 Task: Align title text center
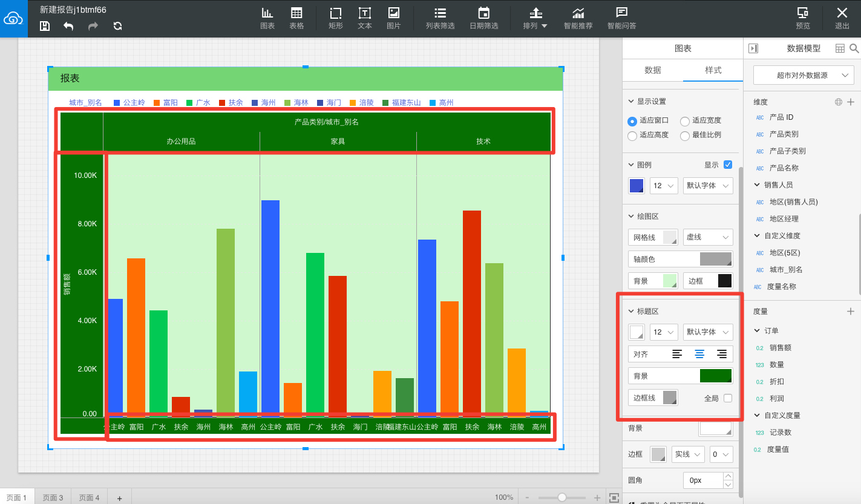tap(699, 354)
